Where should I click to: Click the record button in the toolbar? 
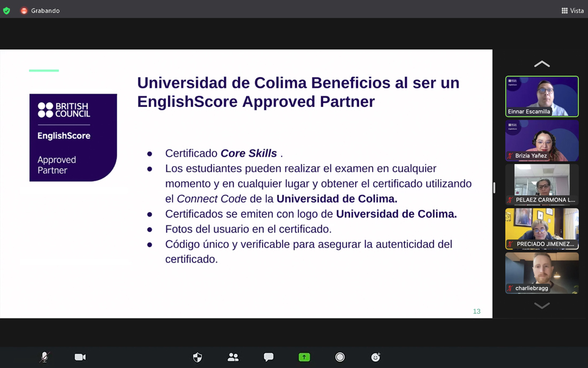(340, 357)
